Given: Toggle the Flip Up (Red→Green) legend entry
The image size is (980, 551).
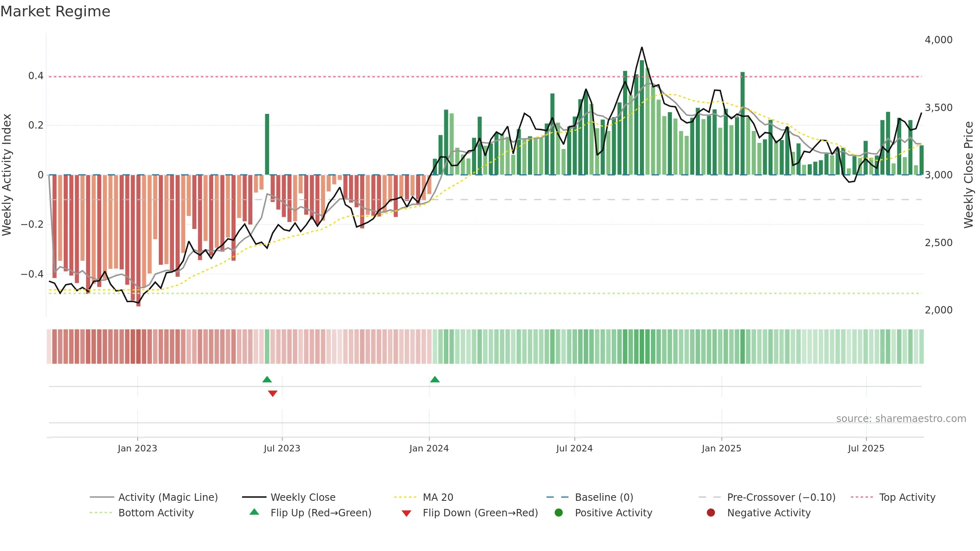Looking at the screenshot, I should pyautogui.click(x=310, y=513).
